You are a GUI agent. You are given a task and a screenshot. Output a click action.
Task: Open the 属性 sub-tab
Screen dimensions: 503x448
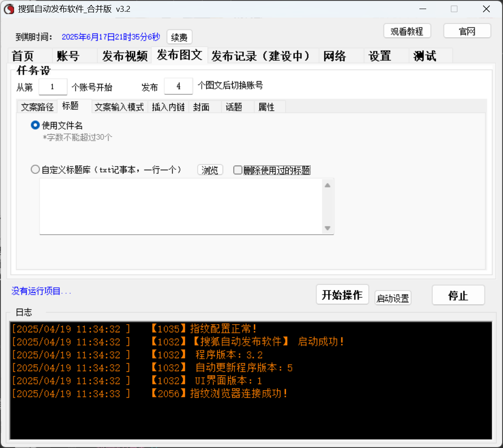pyautogui.click(x=270, y=107)
